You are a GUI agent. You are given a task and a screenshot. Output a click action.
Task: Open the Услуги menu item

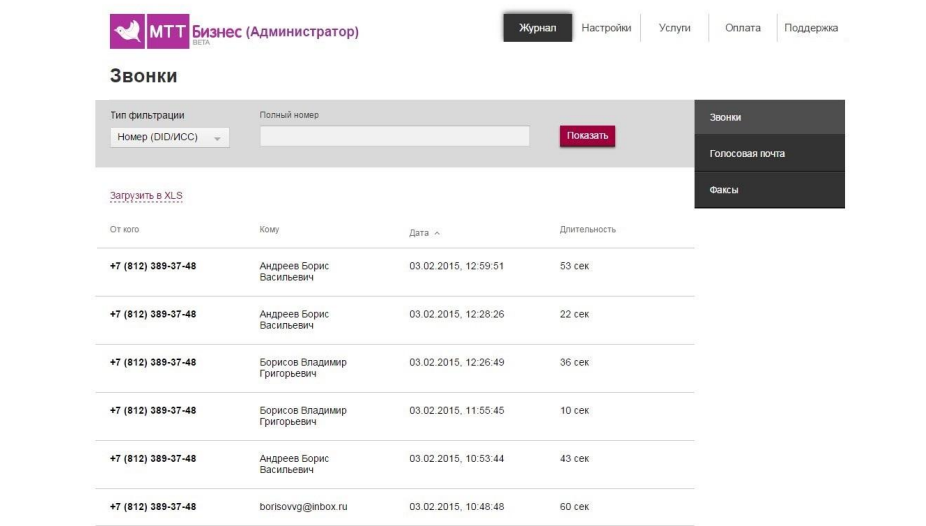[x=675, y=28]
